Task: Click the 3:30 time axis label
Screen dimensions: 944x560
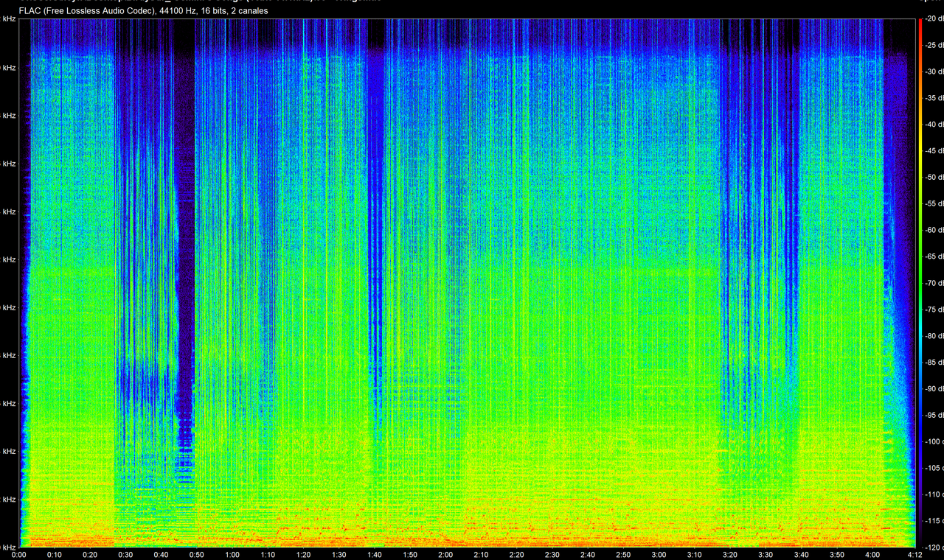Action: point(766,554)
